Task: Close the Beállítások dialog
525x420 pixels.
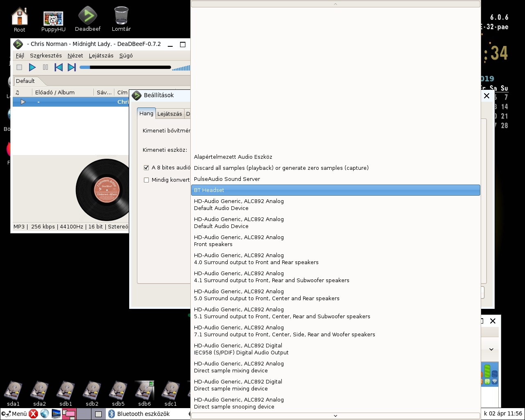Action: click(487, 96)
